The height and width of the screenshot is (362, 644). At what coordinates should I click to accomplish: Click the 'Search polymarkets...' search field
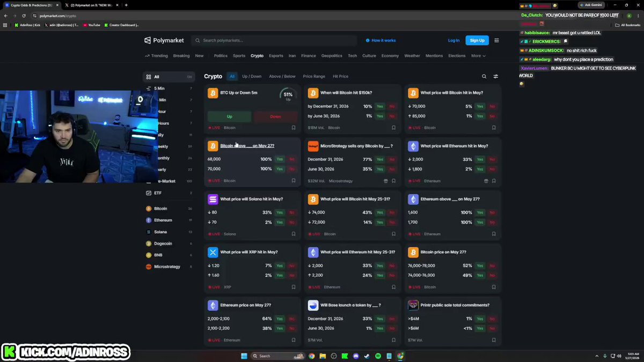click(274, 40)
